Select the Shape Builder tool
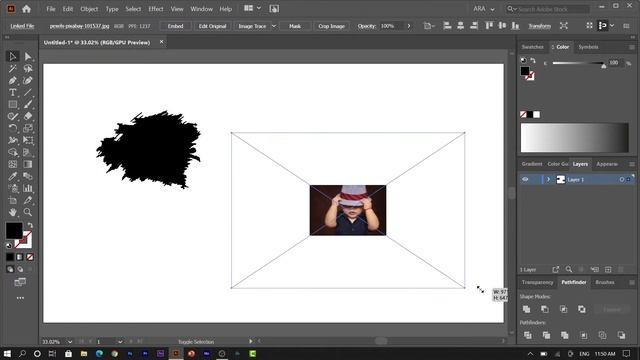The height and width of the screenshot is (360, 640). coord(13,152)
